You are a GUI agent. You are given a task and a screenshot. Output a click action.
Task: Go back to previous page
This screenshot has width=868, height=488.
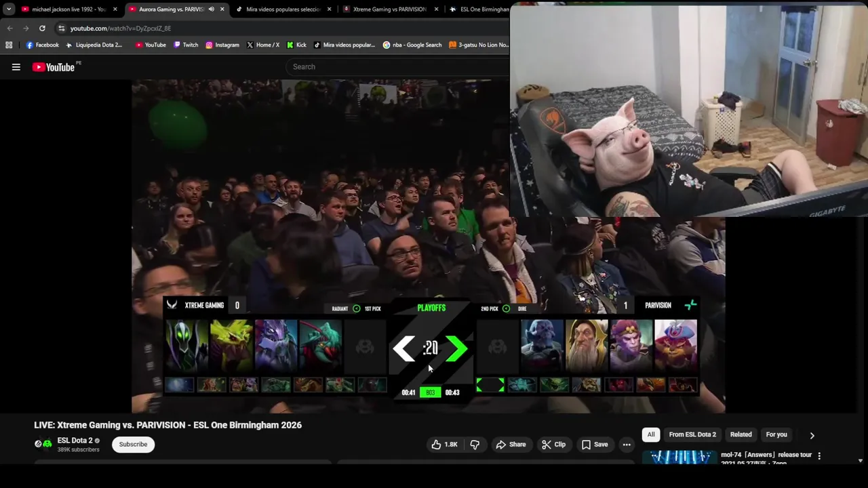tap(9, 28)
